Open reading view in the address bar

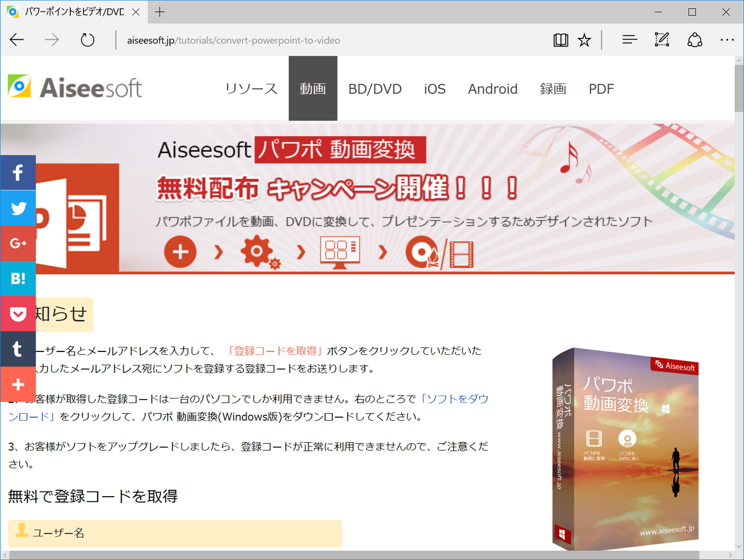coord(560,40)
